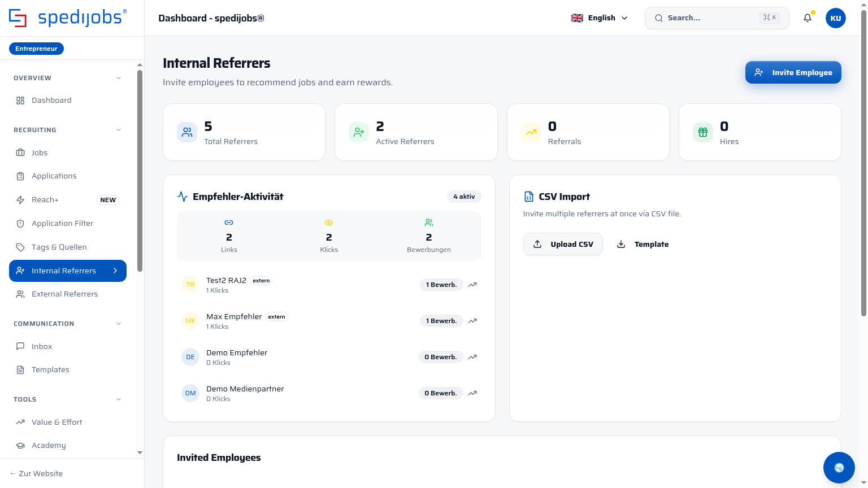The width and height of the screenshot is (868, 488).
Task: Click the spedijobs logo
Action: (x=68, y=18)
